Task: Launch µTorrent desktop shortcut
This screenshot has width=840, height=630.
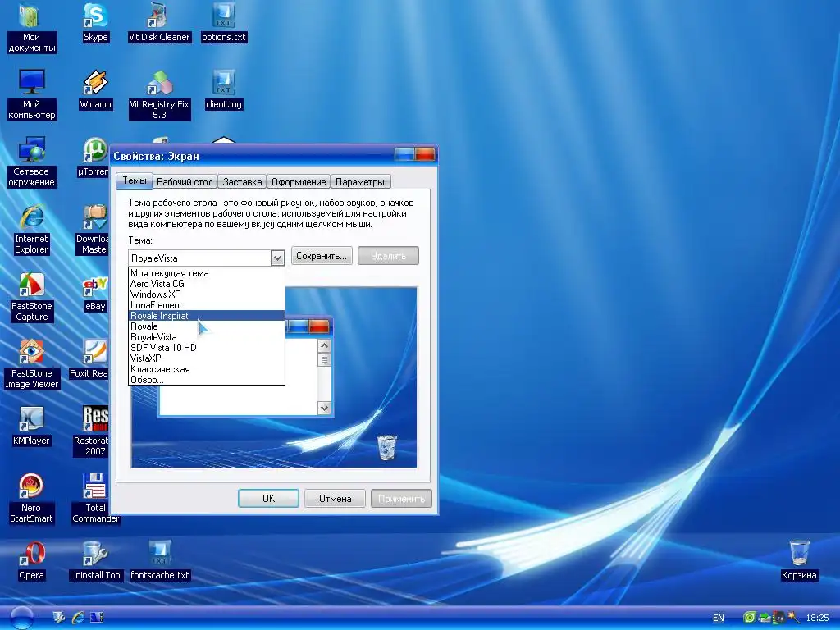Action: pyautogui.click(x=94, y=157)
